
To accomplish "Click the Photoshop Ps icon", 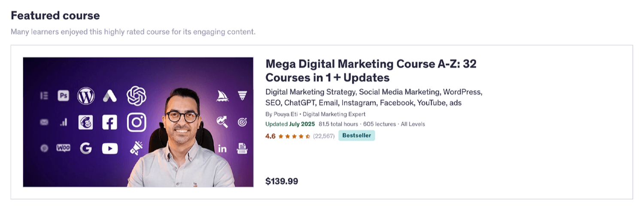I will pyautogui.click(x=64, y=96).
